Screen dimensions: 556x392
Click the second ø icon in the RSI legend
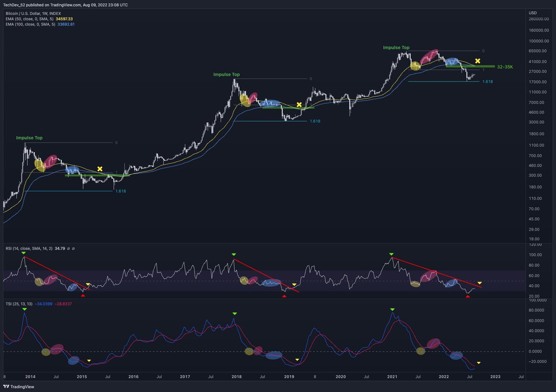click(x=73, y=248)
